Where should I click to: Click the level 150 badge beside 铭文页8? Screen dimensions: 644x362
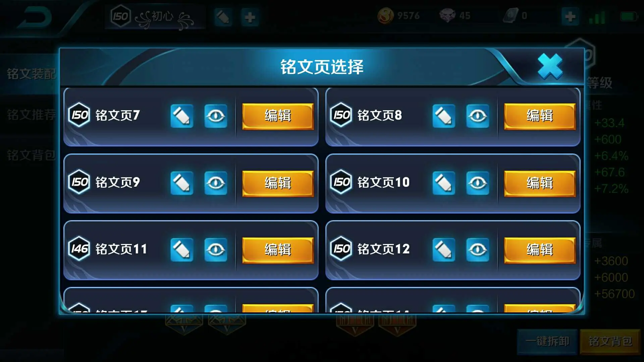pyautogui.click(x=341, y=115)
